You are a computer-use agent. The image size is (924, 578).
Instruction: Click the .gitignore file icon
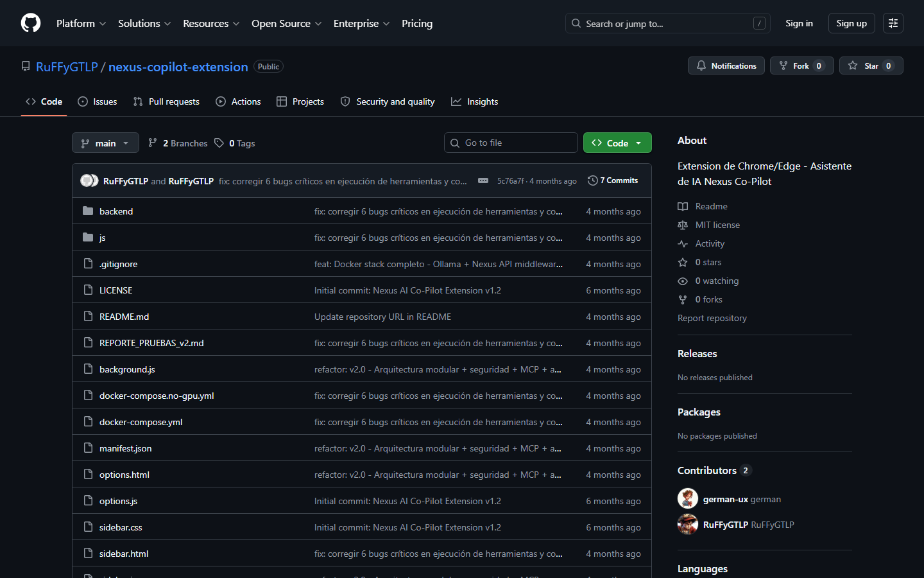(88, 264)
